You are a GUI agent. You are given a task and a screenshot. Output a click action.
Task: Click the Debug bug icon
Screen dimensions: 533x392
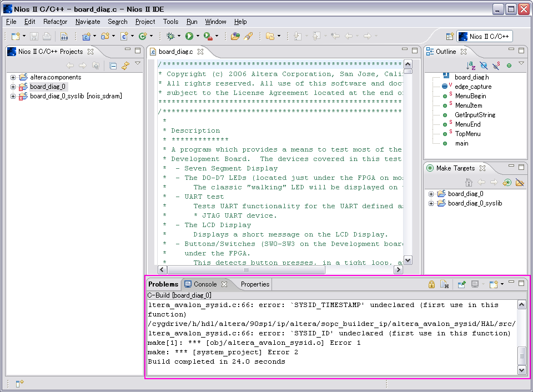[x=170, y=36]
